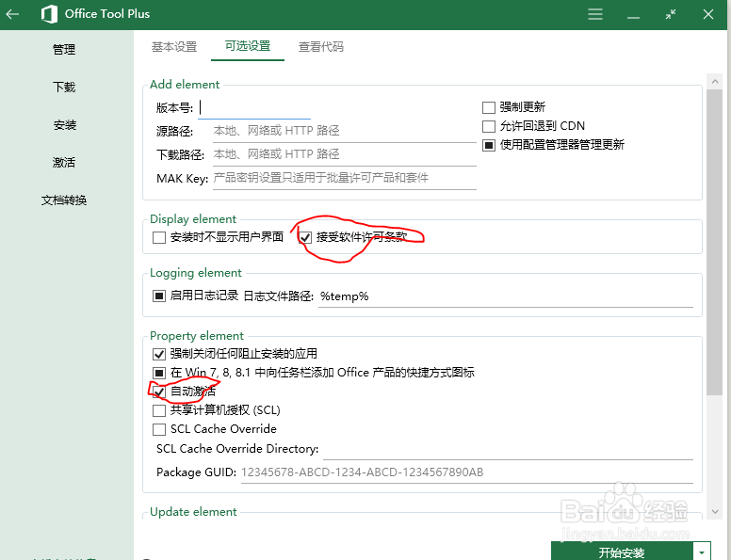Edit the 日志文件路径 %temp% field
Viewport: 731px width, 560px height.
click(506, 296)
